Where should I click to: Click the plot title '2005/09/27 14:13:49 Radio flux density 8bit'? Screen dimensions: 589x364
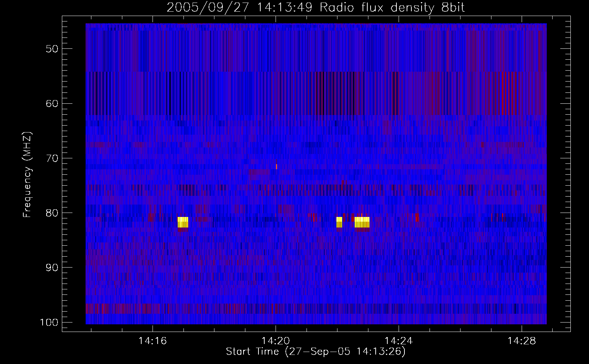[x=316, y=7]
